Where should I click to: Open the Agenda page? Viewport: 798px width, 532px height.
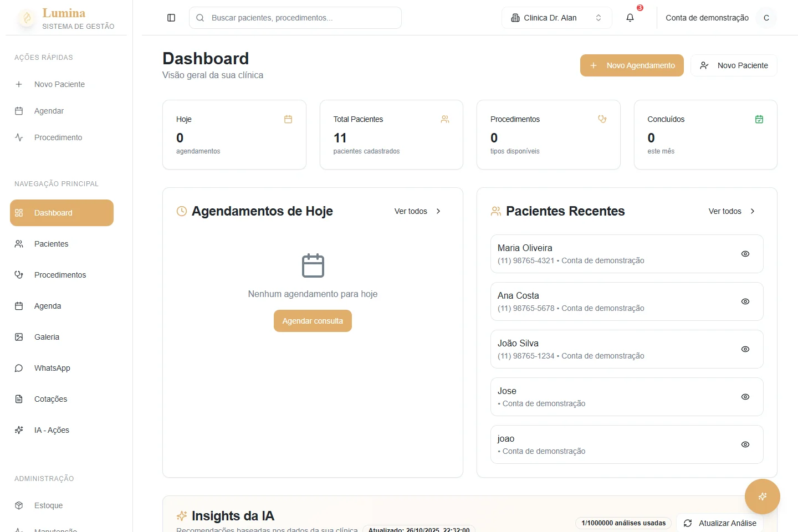click(x=62, y=306)
